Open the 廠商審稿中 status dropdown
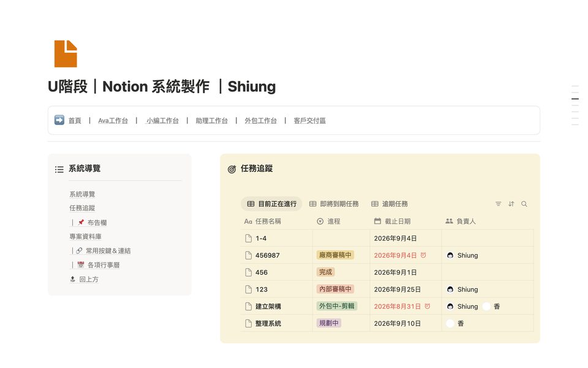 [x=335, y=255]
